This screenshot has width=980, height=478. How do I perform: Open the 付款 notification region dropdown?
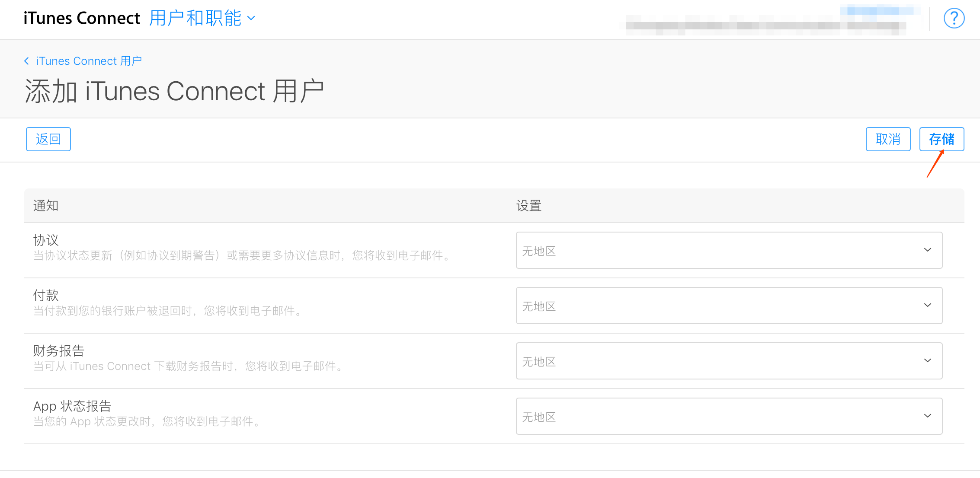click(x=728, y=306)
